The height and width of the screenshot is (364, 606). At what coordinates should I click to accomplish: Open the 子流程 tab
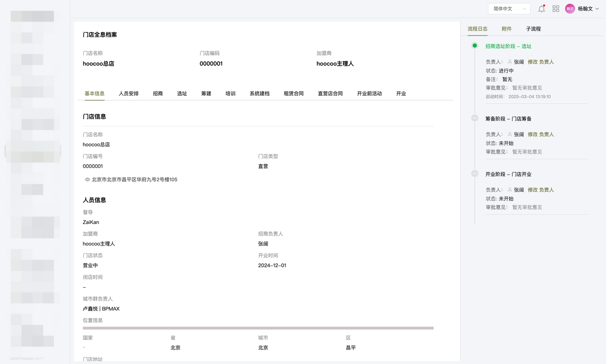point(533,29)
